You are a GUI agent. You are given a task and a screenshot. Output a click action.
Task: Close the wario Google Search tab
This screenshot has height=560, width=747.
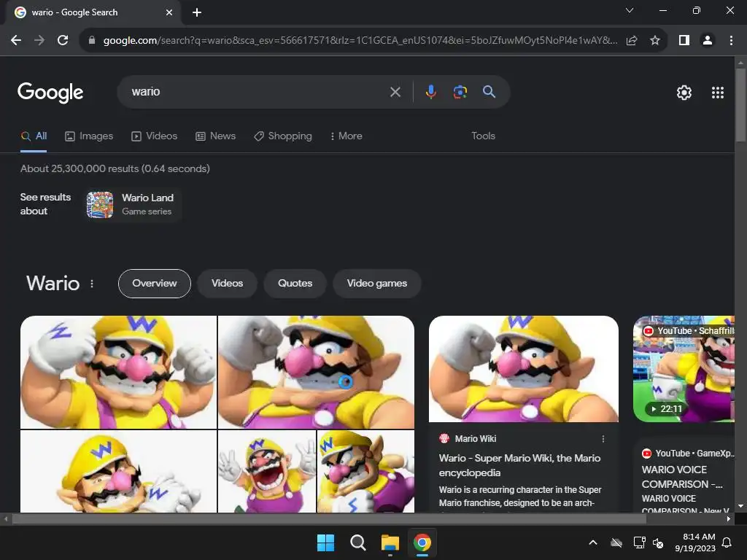[169, 12]
